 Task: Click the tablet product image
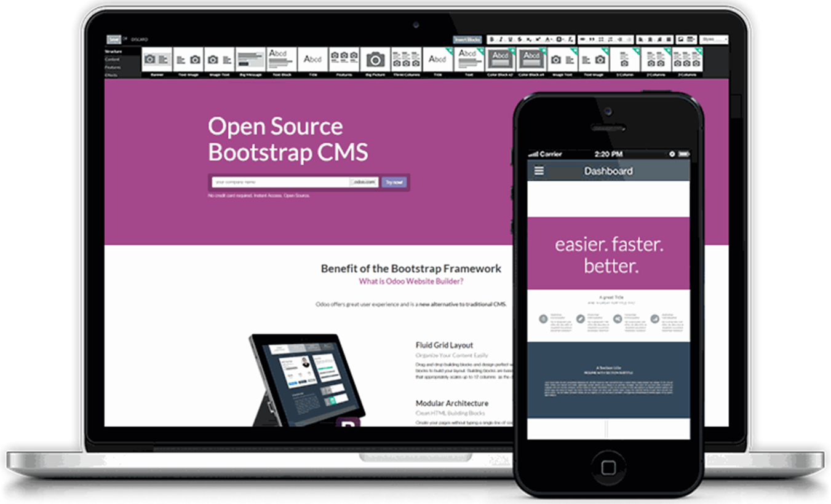pyautogui.click(x=306, y=380)
